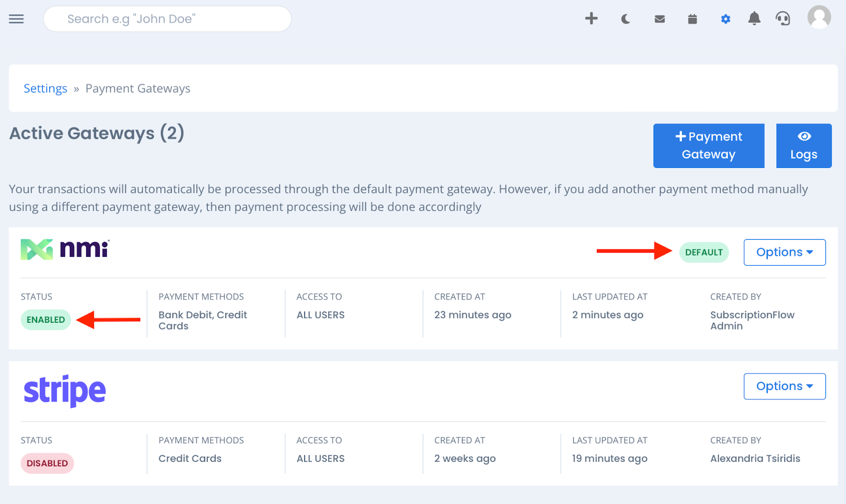Click the DEFAULT badge on NMI
Viewport: 846px width, 504px height.
coord(704,253)
